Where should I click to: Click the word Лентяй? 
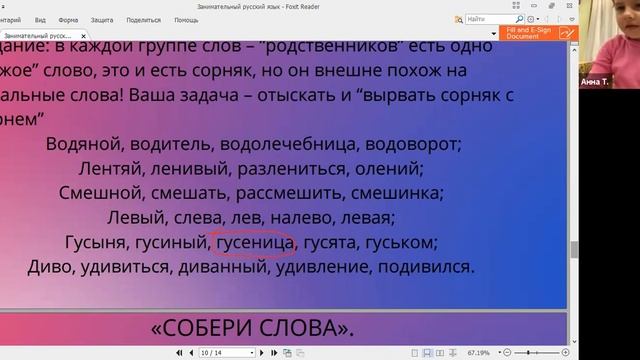point(109,169)
